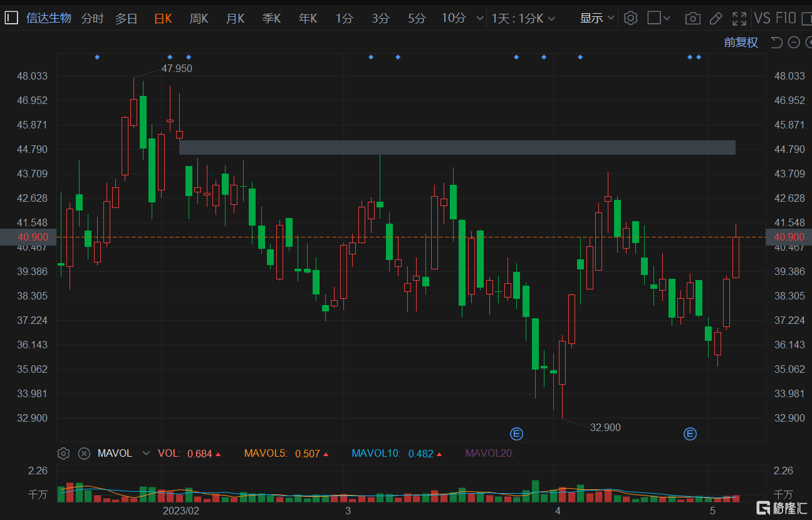This screenshot has width=812, height=520.
Task: Select the 周K tab
Action: tap(199, 18)
